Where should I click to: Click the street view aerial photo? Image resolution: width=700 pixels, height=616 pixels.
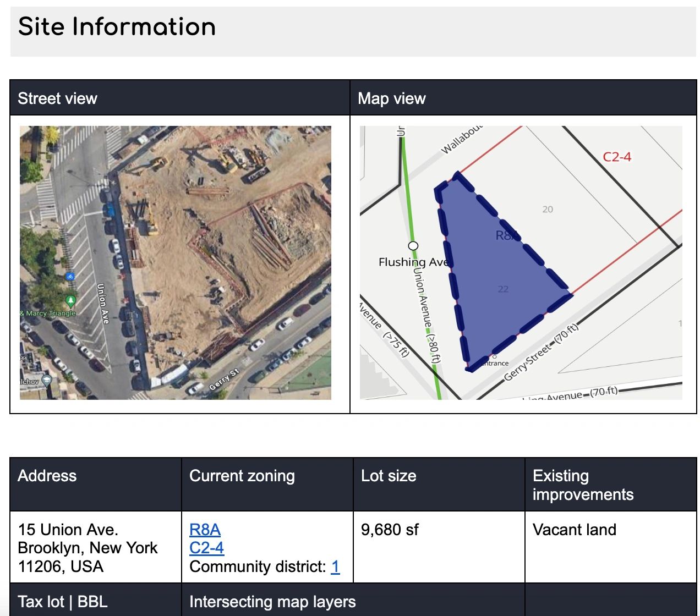176,263
